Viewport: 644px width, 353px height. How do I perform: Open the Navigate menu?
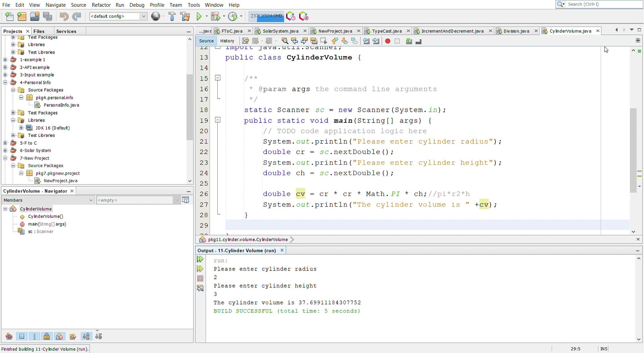(56, 5)
